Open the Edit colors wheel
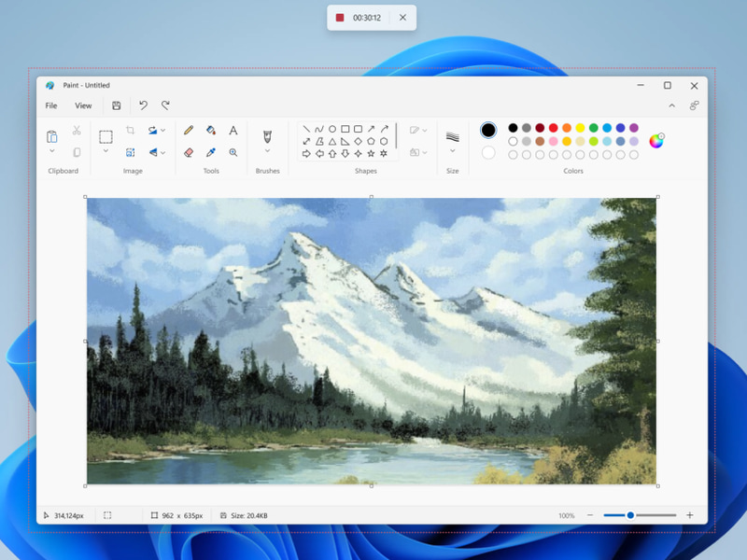747x560 pixels. click(656, 141)
